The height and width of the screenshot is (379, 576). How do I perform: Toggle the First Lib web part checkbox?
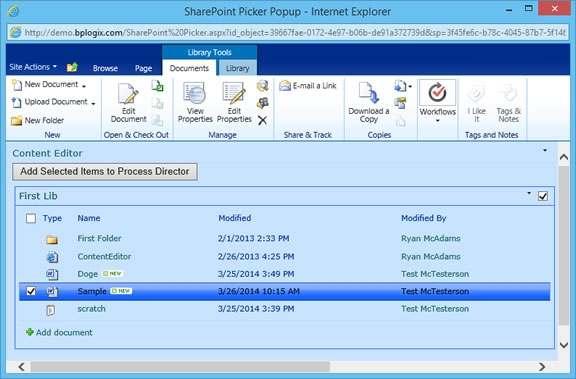[543, 196]
